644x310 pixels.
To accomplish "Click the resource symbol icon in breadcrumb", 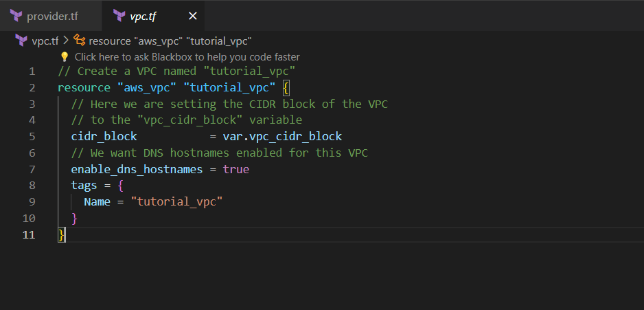I will click(x=80, y=41).
